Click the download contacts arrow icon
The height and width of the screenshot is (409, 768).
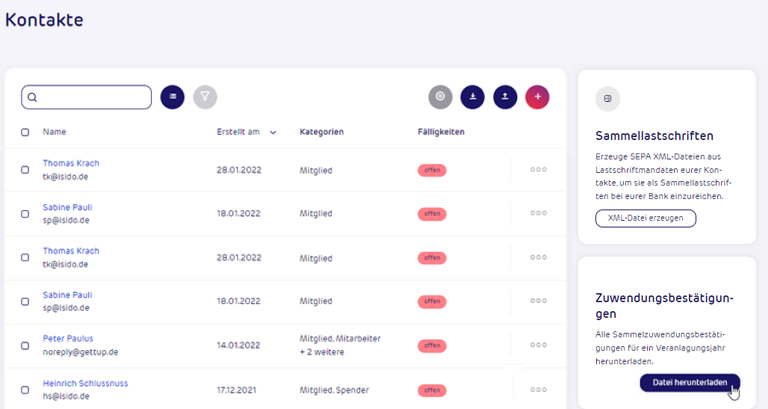pyautogui.click(x=473, y=97)
